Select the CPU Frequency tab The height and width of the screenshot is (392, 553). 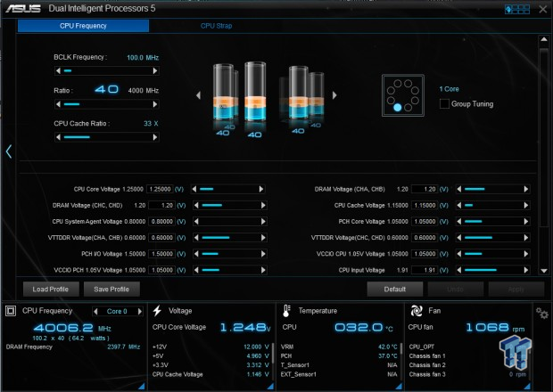click(83, 26)
